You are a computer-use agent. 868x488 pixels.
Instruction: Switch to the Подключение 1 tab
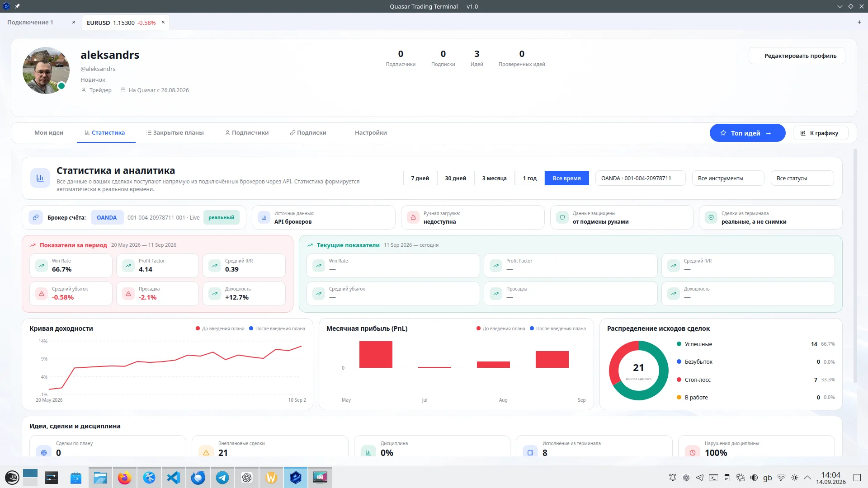[30, 22]
